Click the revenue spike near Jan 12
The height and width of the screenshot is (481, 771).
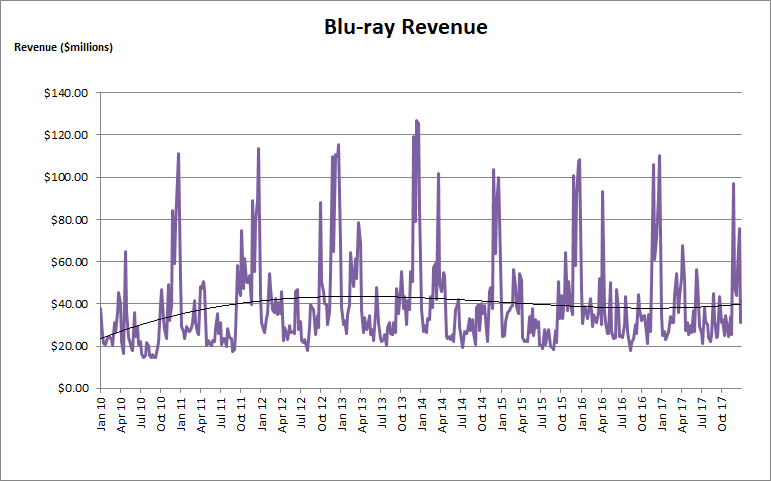click(258, 149)
